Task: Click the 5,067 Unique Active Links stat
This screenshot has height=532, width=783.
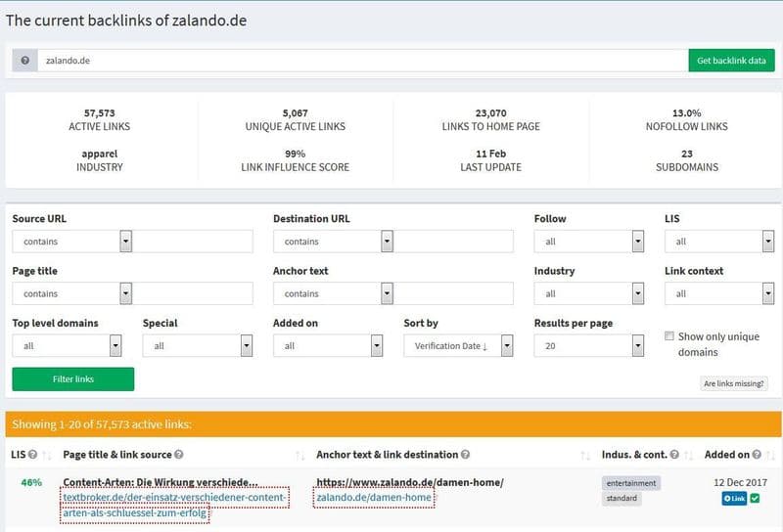Action: 296,119
